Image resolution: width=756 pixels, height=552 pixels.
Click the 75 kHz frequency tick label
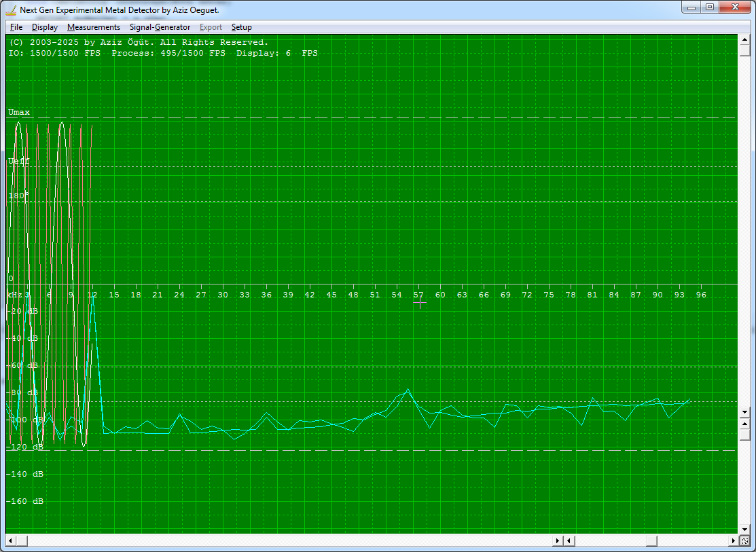tap(549, 295)
